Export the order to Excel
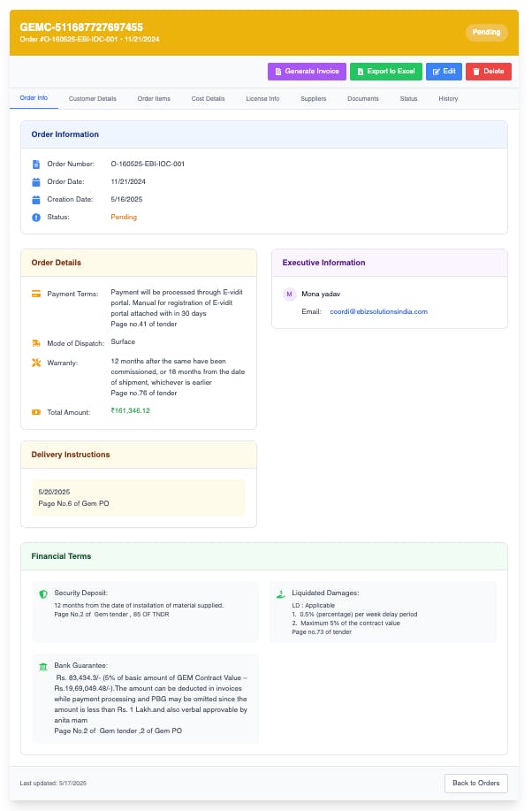 (385, 71)
